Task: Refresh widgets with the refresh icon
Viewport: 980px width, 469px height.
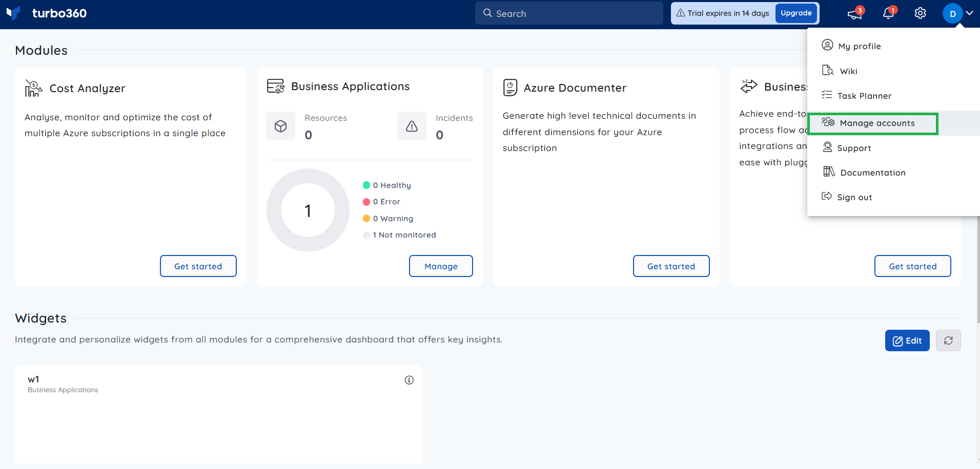Action: point(948,340)
